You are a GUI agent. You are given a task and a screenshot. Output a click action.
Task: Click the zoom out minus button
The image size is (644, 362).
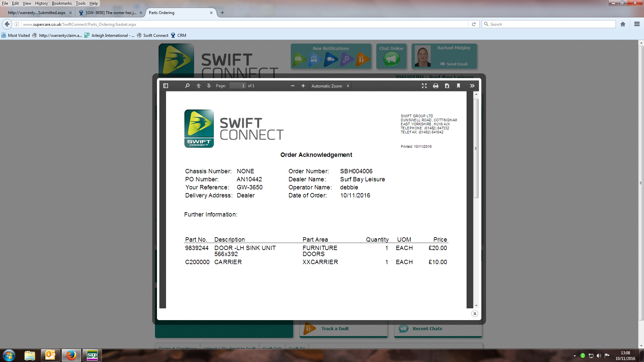[293, 86]
